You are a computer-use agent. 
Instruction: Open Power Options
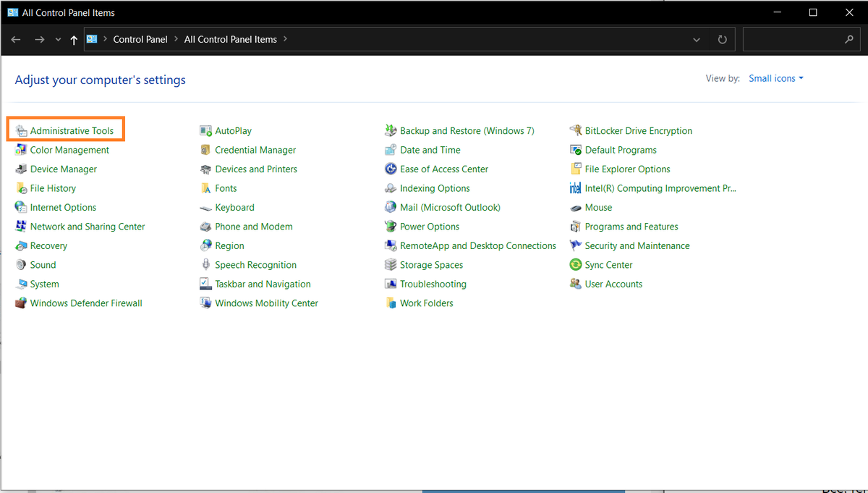coord(430,227)
